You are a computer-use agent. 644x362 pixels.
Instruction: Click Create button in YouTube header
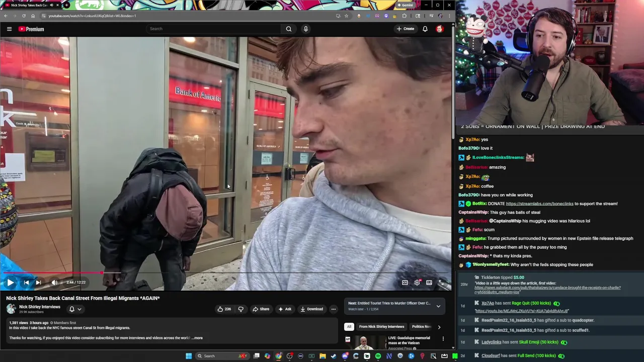tap(405, 29)
